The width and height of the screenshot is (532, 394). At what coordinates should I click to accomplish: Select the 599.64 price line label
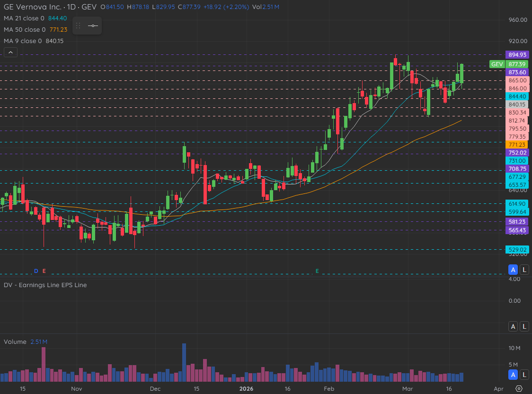point(517,212)
